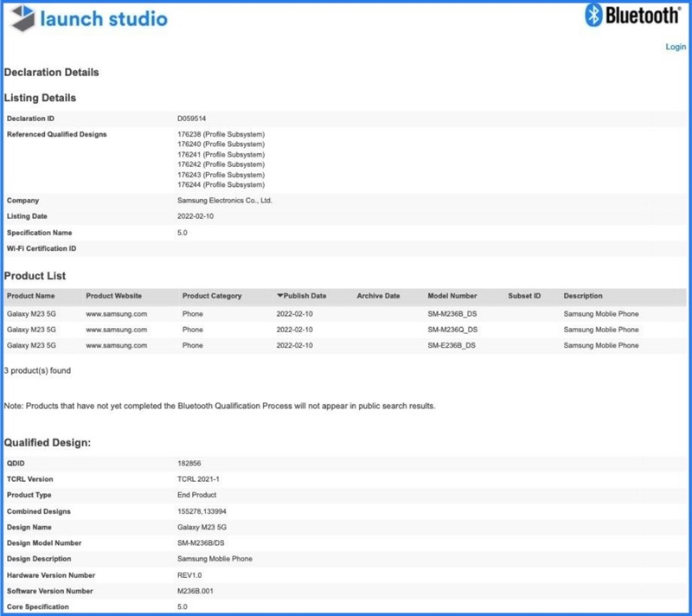Sort table by Archive Date header
Image resolution: width=692 pixels, height=616 pixels.
[x=378, y=296]
